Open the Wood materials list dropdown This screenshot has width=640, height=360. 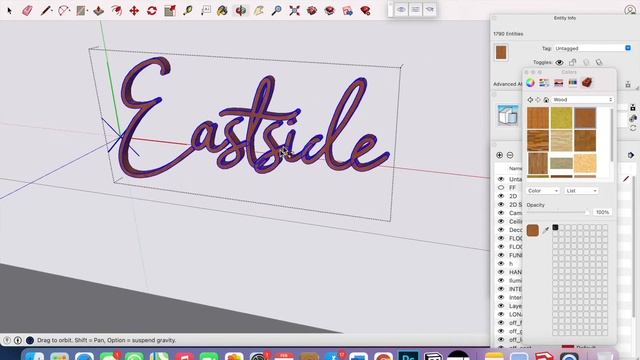tap(582, 100)
